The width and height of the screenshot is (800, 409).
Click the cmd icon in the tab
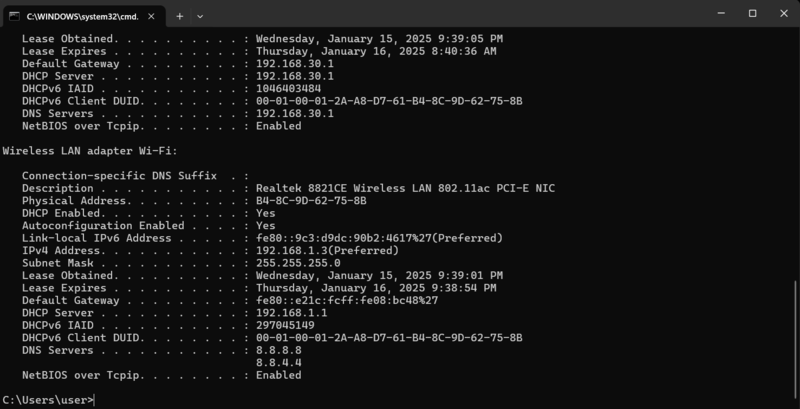tap(17, 16)
